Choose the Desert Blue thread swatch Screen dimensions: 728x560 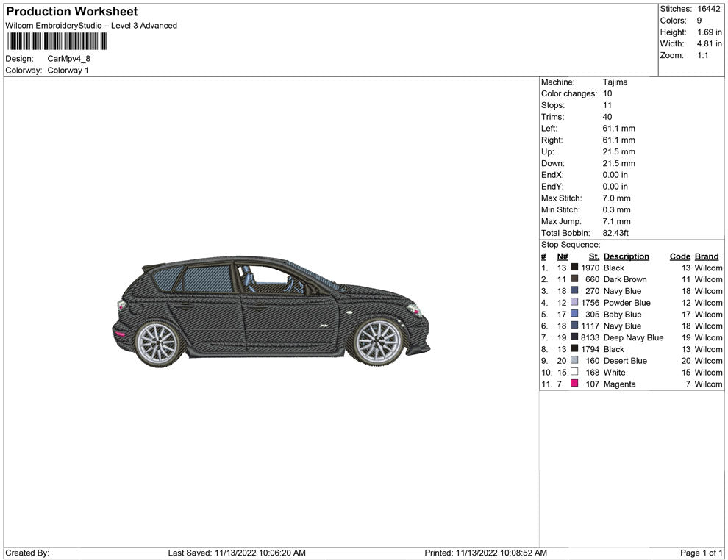(574, 361)
